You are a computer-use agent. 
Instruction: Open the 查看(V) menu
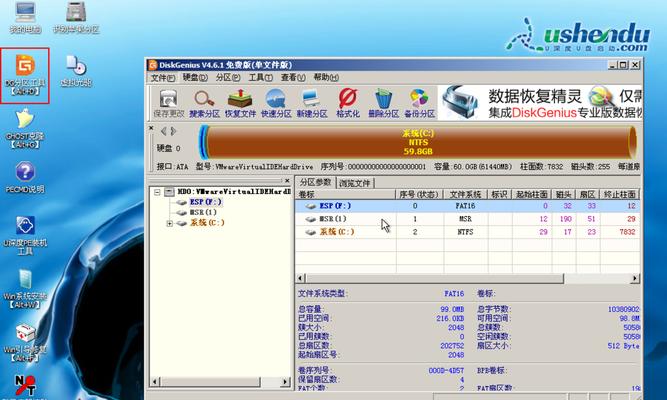pos(293,78)
